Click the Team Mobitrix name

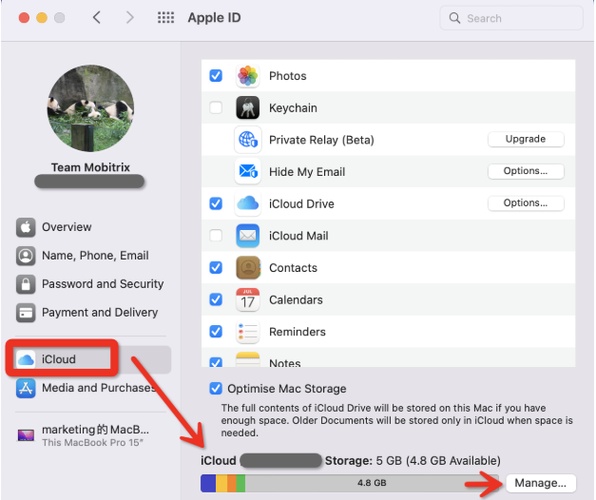pos(90,167)
